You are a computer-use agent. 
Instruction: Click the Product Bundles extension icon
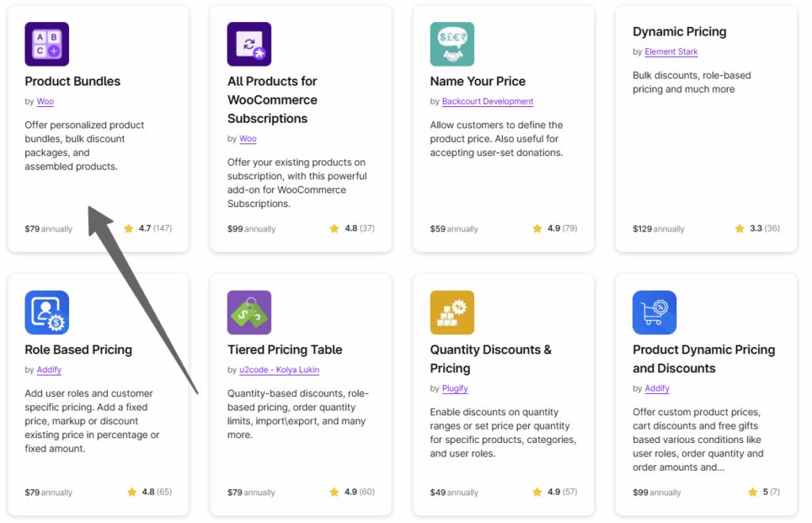coord(47,44)
